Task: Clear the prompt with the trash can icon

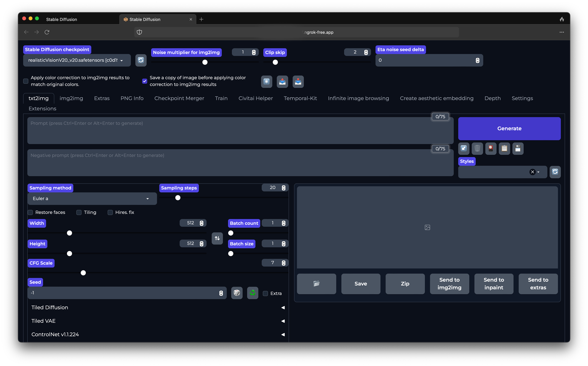Action: click(x=477, y=148)
